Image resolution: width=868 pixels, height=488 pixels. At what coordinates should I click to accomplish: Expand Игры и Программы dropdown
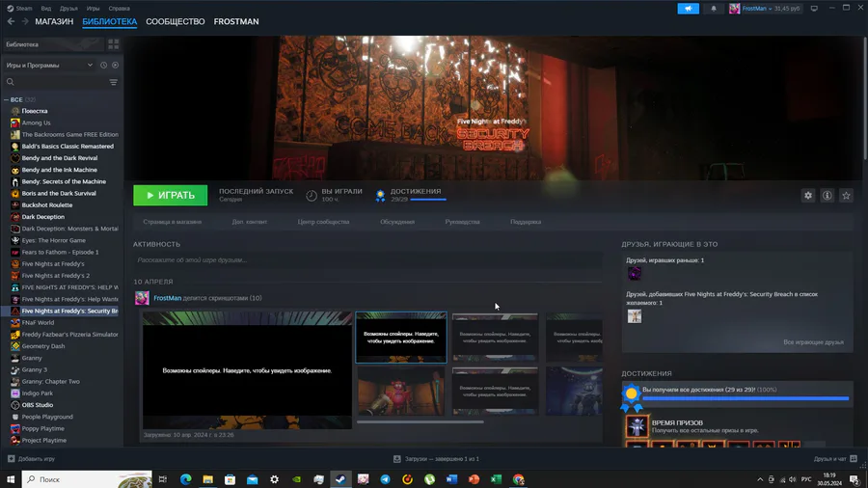tap(50, 66)
